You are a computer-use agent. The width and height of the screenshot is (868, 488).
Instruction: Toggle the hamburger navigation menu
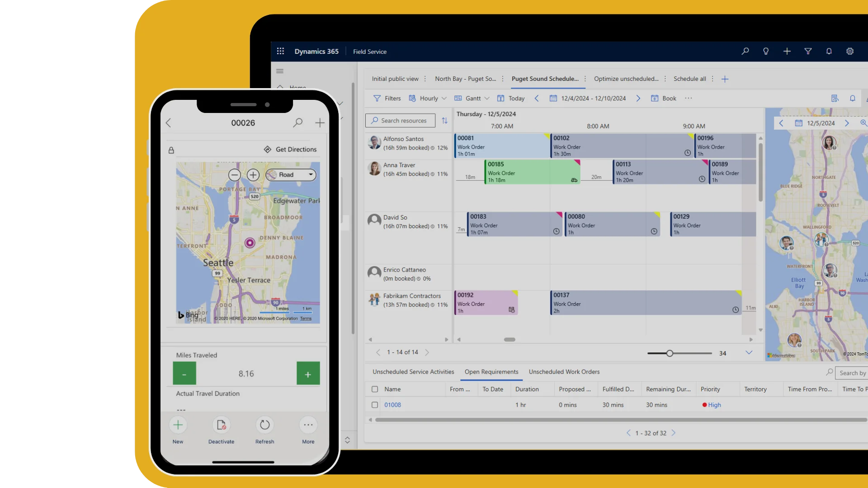point(280,71)
